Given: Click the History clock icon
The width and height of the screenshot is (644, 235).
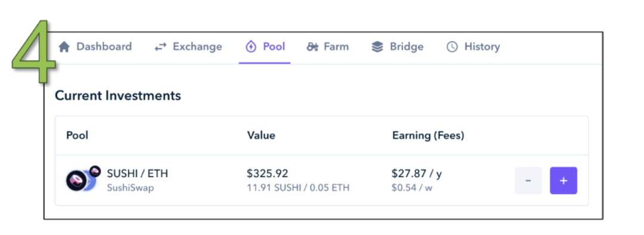Looking at the screenshot, I should (x=452, y=47).
